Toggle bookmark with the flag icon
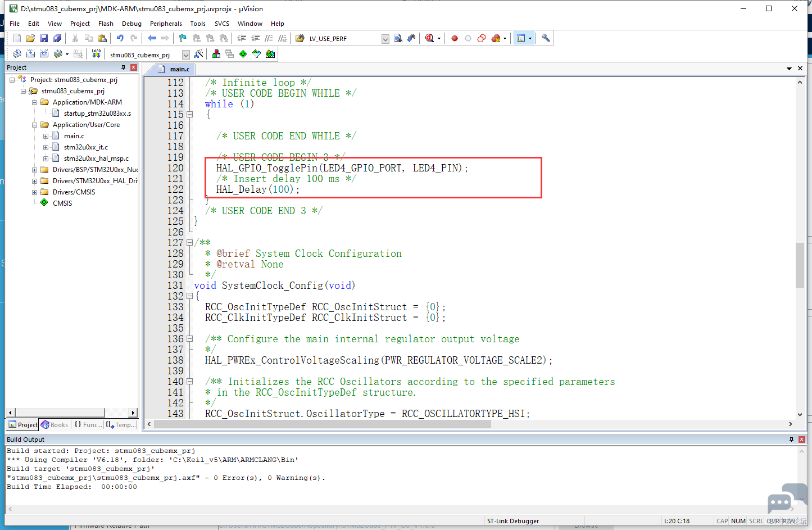This screenshot has height=530, width=812. click(183, 38)
